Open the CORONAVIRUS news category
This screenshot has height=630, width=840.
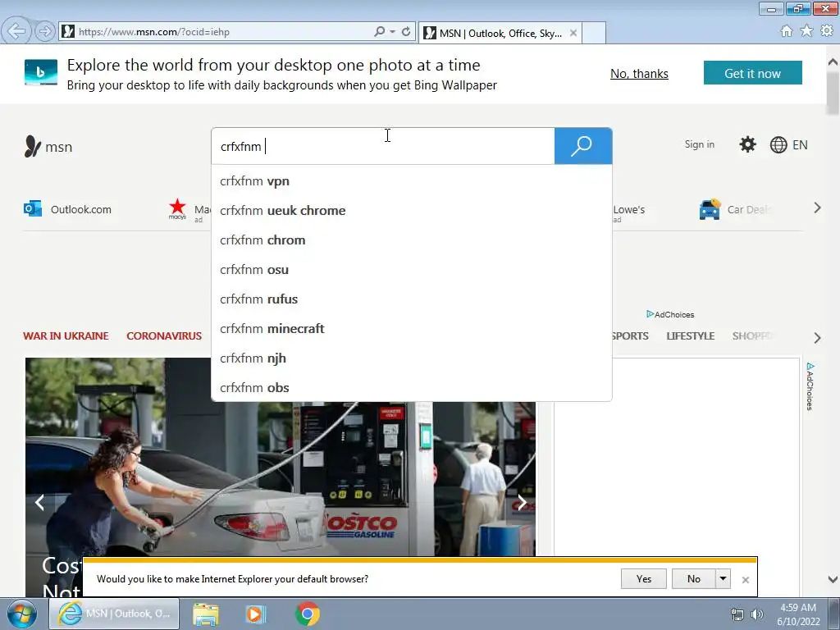(164, 336)
